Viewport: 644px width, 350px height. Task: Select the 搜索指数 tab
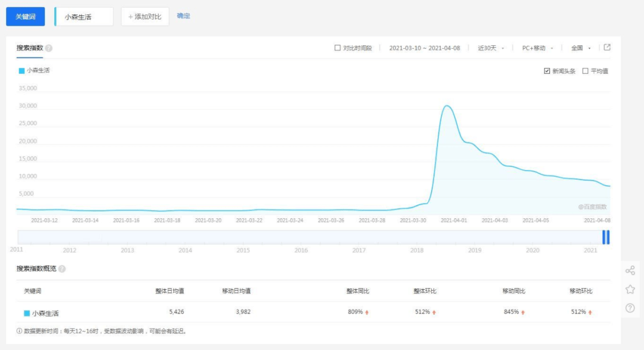pyautogui.click(x=30, y=48)
